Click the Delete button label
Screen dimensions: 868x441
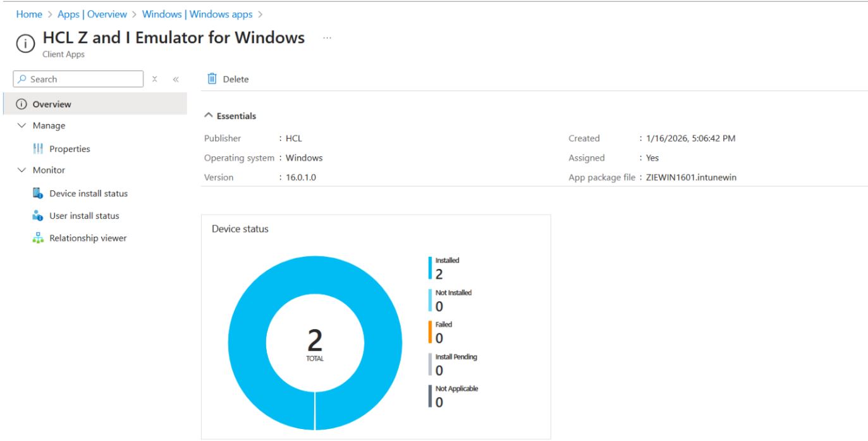point(236,79)
